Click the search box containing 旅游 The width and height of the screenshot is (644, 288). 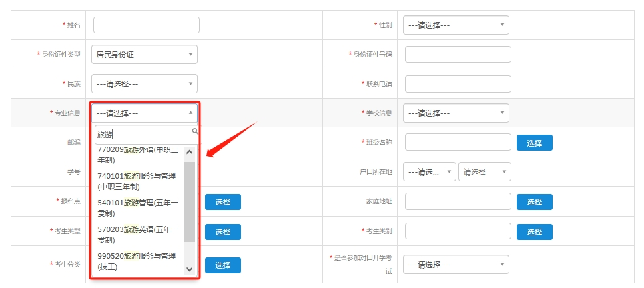(x=147, y=135)
